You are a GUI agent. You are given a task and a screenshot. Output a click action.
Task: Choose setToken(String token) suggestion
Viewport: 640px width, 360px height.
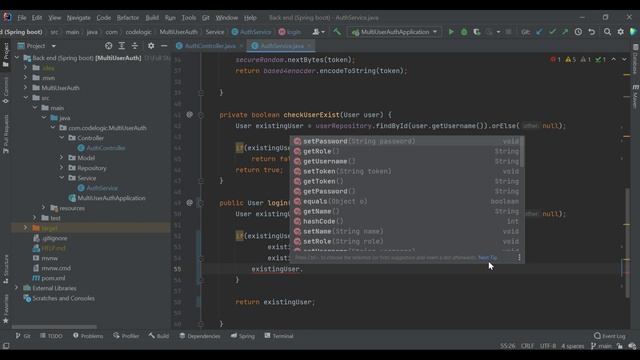[x=406, y=171]
